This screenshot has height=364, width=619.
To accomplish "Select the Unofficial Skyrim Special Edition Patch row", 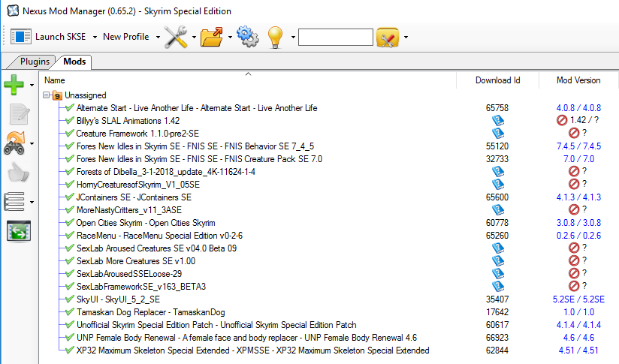I will 216,324.
